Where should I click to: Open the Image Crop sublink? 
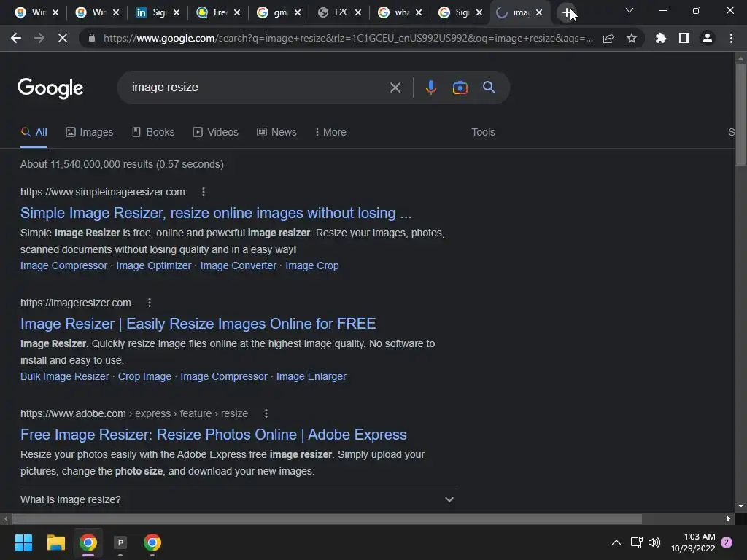point(312,265)
